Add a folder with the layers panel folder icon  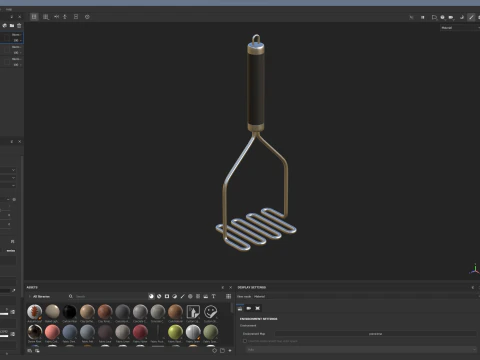[x=12, y=26]
